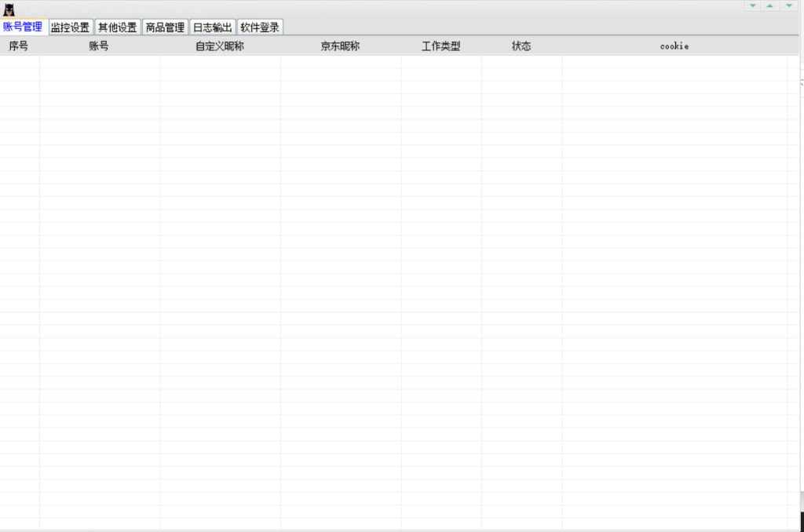
Task: Click the rightmost green down-arrow button
Action: click(788, 5)
